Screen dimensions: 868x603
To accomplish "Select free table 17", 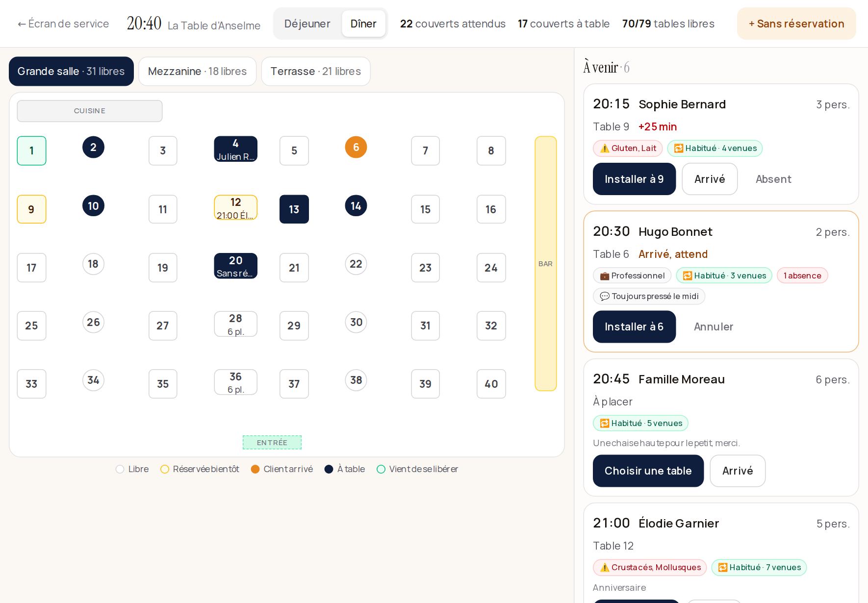I will coord(31,268).
